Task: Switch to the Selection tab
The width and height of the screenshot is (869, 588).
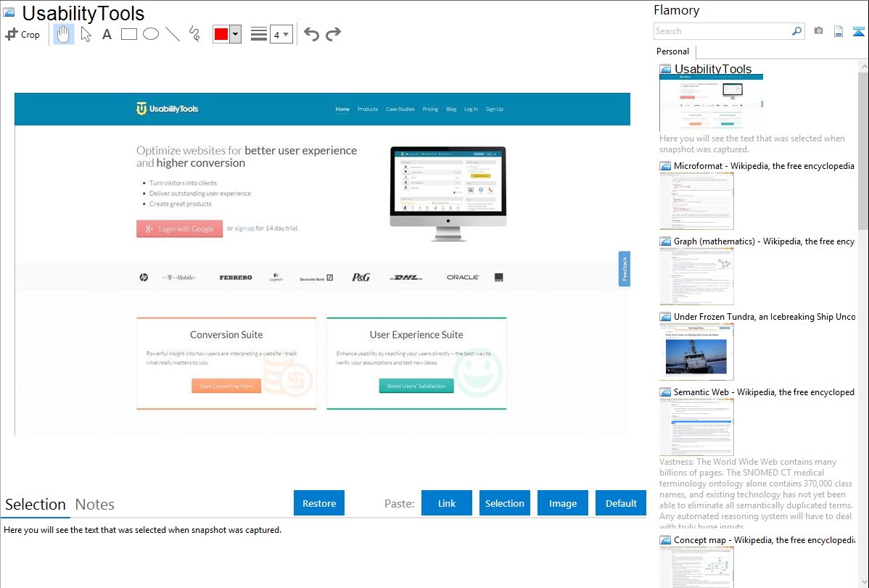Action: pyautogui.click(x=36, y=505)
